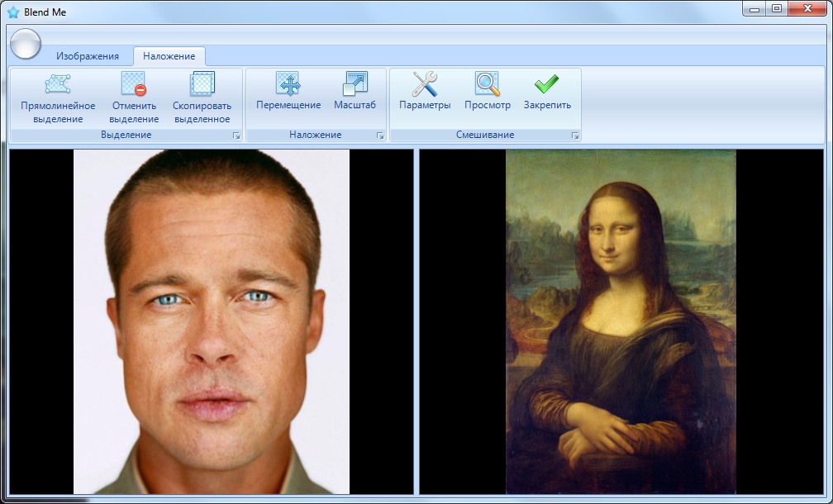Viewport: 833px width, 504px height.
Task: Select the Наложение ribbon tab
Action: (x=169, y=56)
